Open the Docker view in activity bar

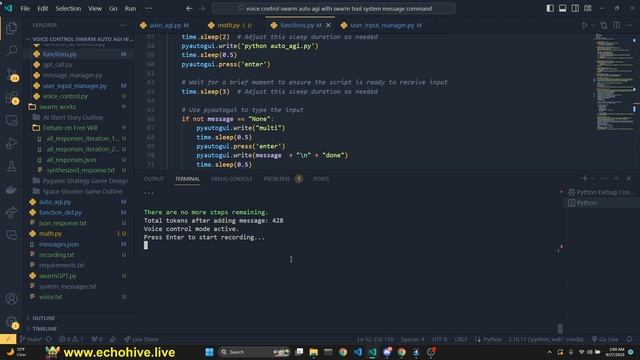[x=11, y=189]
